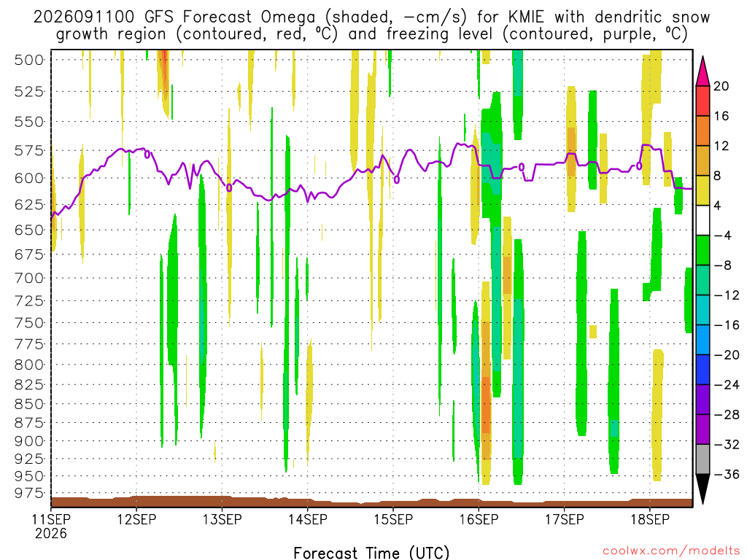Click the bright green swatch below -4
747x560 pixels.
tap(703, 250)
